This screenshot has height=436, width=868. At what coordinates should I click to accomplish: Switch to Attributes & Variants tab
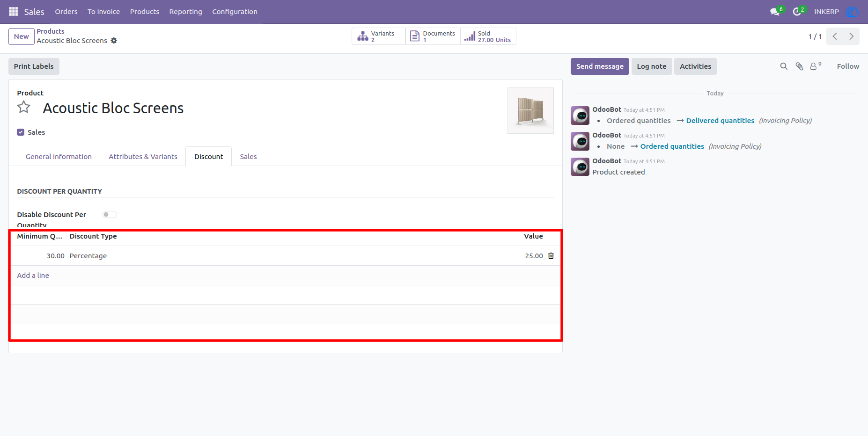pos(143,157)
